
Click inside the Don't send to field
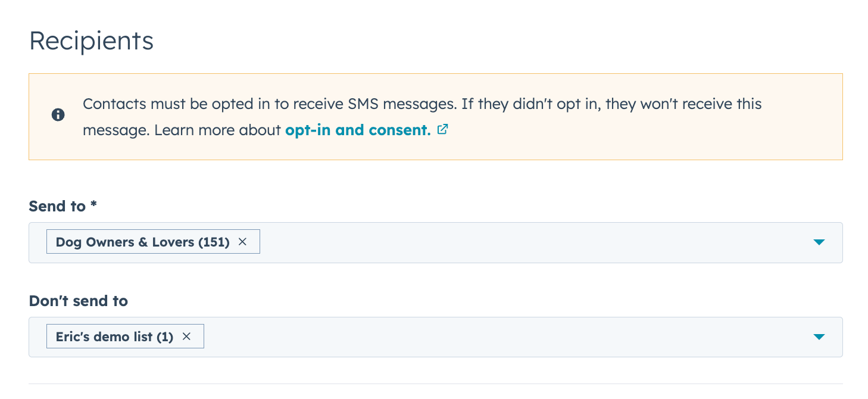476,336
